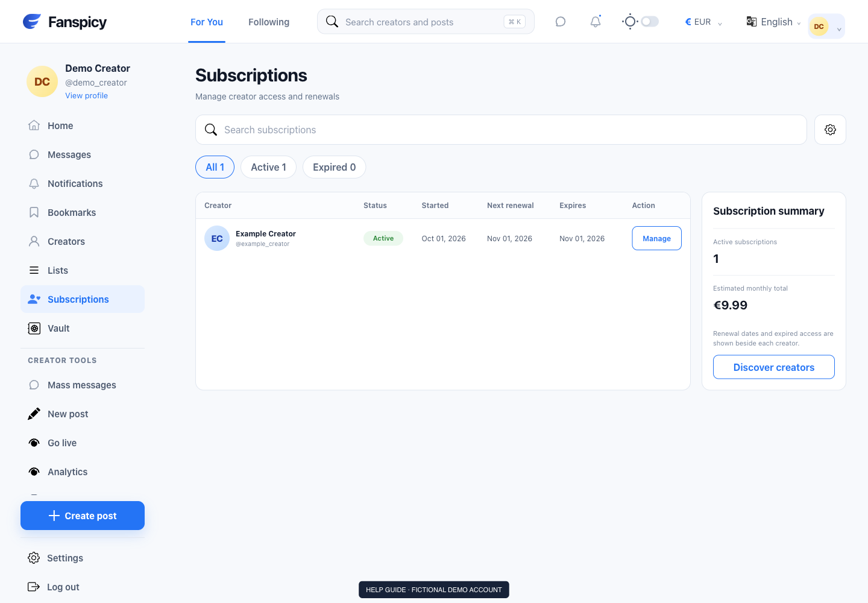Click the Example Creator name

click(266, 233)
